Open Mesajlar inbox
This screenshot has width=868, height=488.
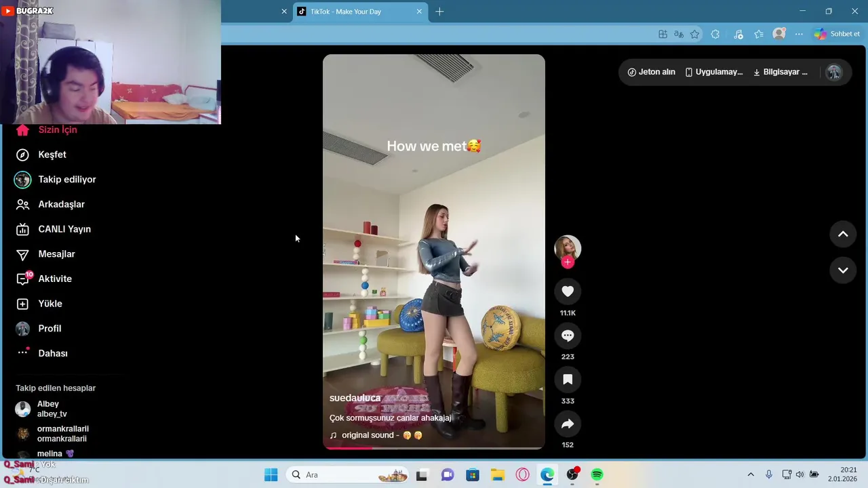point(45,254)
